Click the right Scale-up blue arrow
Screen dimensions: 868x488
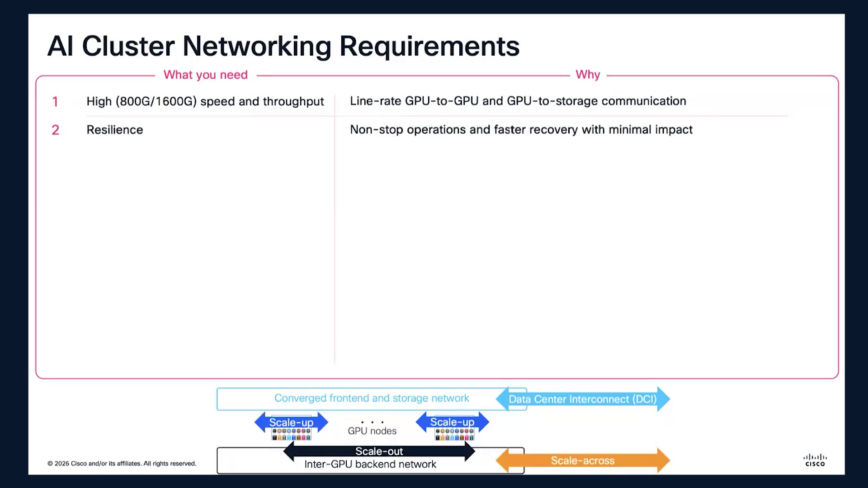(452, 422)
